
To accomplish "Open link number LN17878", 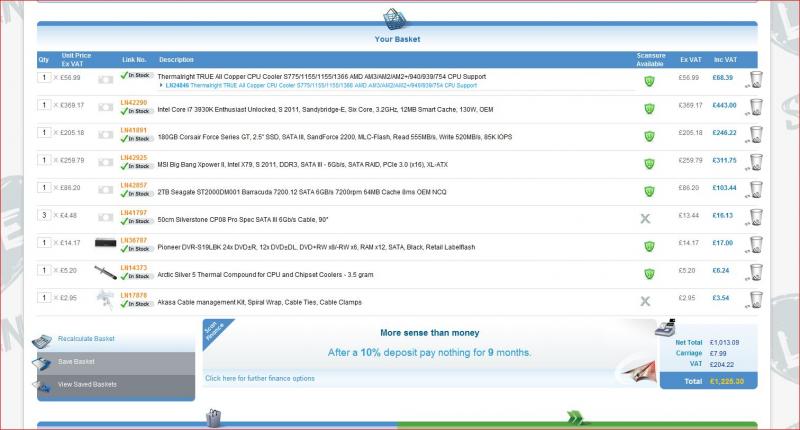I will point(134,295).
